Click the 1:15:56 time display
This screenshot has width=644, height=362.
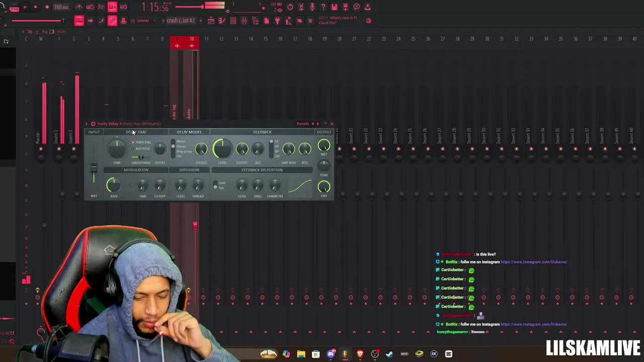[155, 7]
